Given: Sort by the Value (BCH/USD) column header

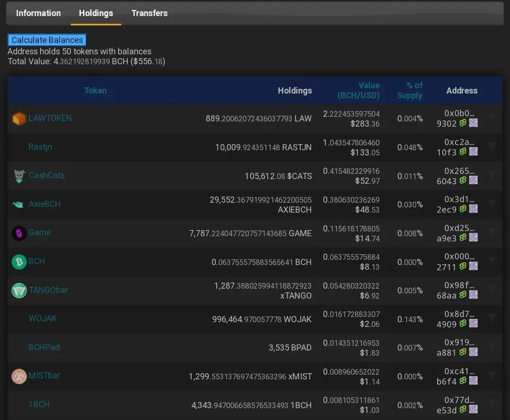Looking at the screenshot, I should [x=358, y=90].
